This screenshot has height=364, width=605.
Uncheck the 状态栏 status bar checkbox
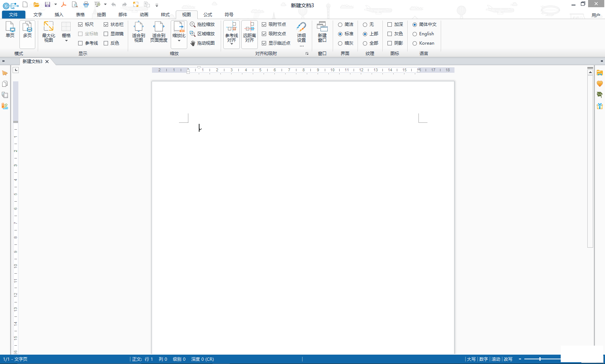(106, 24)
